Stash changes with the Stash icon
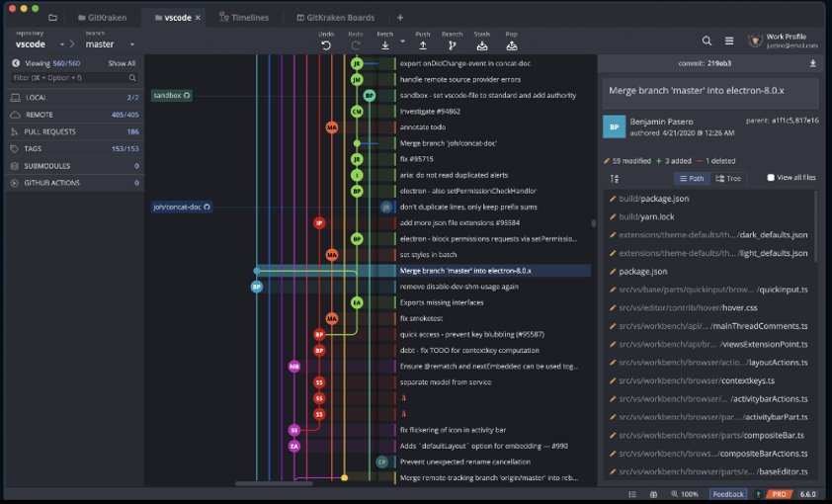The image size is (832, 504). pos(482,45)
